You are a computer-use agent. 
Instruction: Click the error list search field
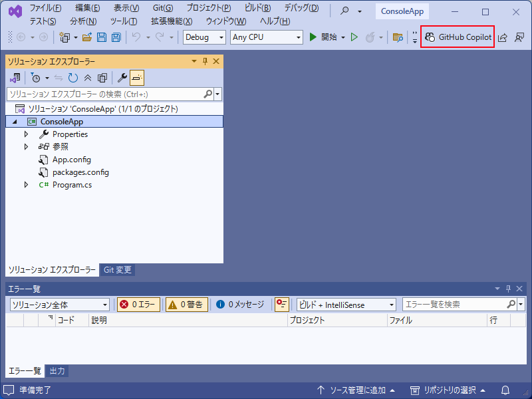tap(455, 305)
